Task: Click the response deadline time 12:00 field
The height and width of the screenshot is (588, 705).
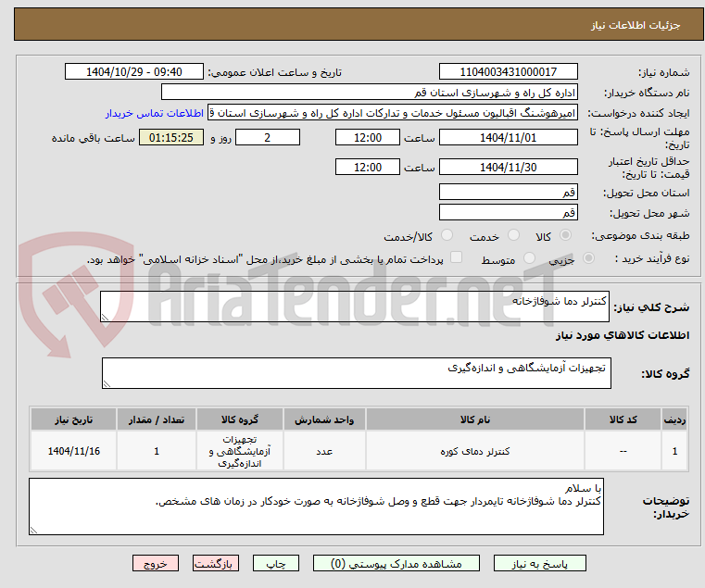Action: pos(368,137)
